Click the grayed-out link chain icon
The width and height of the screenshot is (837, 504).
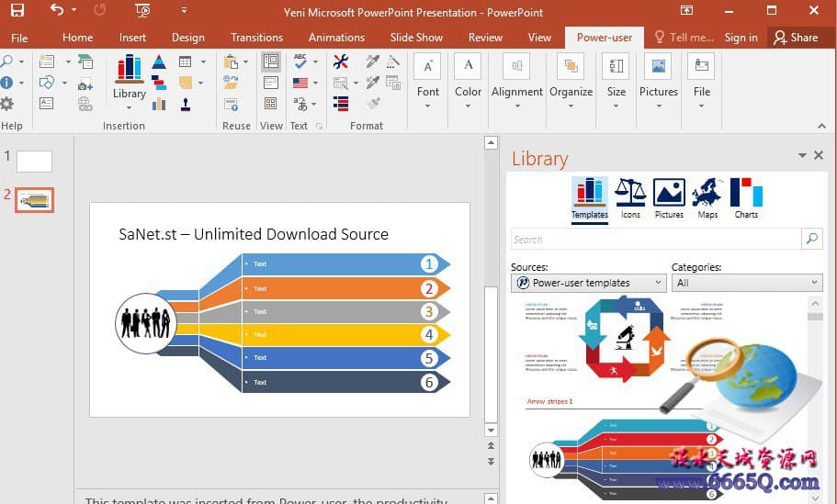[x=85, y=104]
